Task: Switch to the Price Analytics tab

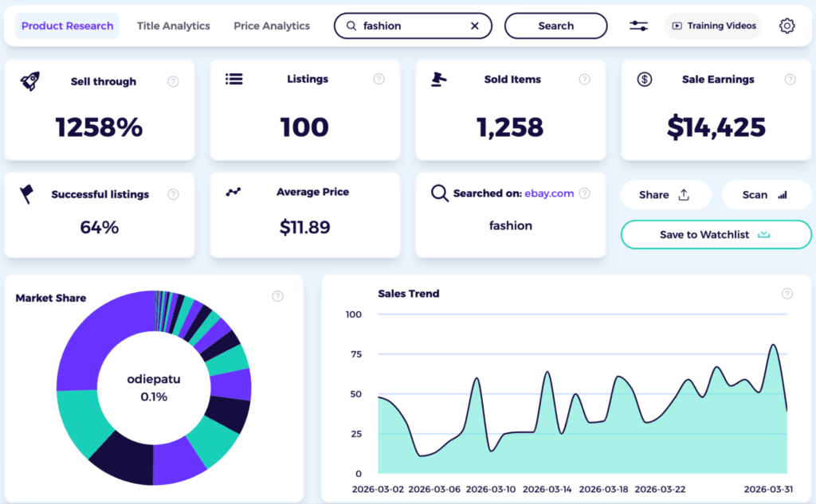Action: 271,25
